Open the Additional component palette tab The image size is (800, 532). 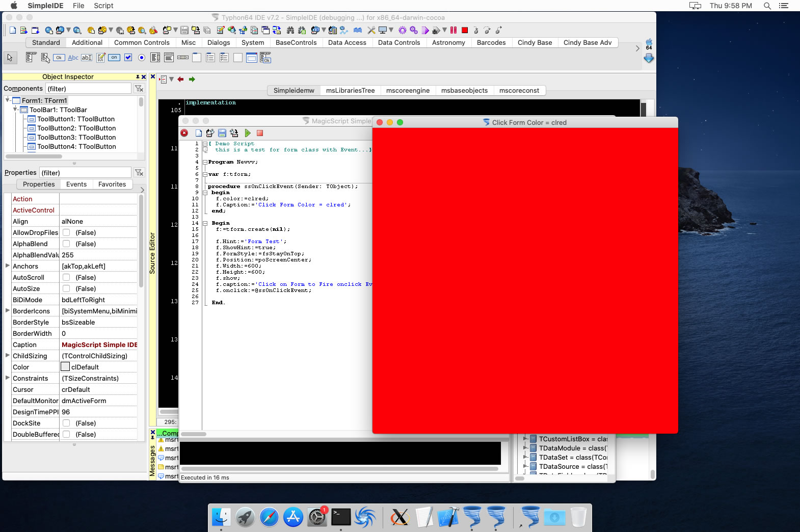tap(87, 43)
